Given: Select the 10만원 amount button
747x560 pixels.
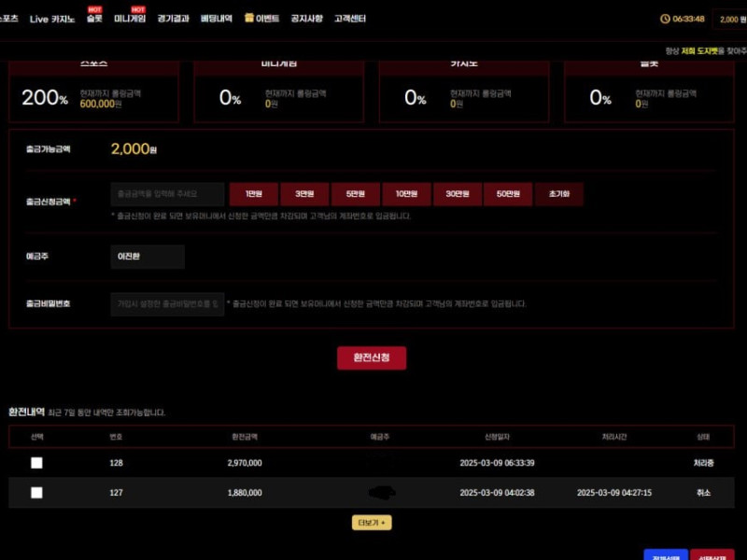Looking at the screenshot, I should [x=406, y=194].
